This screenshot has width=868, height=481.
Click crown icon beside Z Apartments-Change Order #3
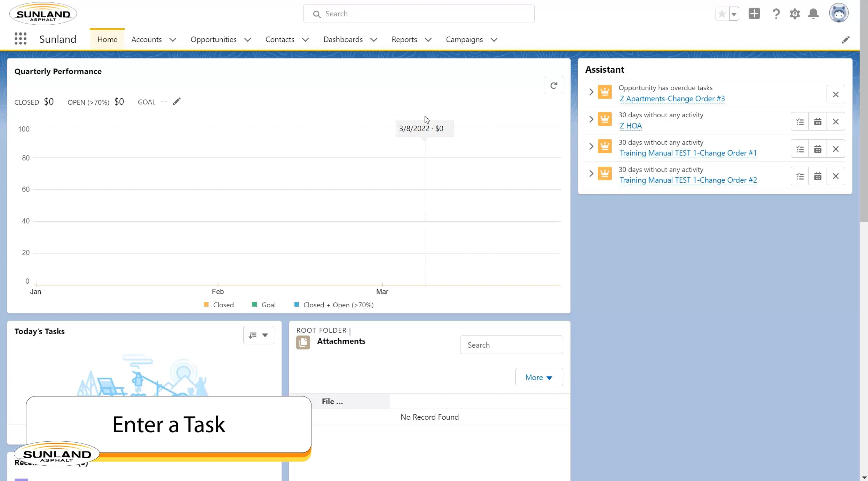605,92
